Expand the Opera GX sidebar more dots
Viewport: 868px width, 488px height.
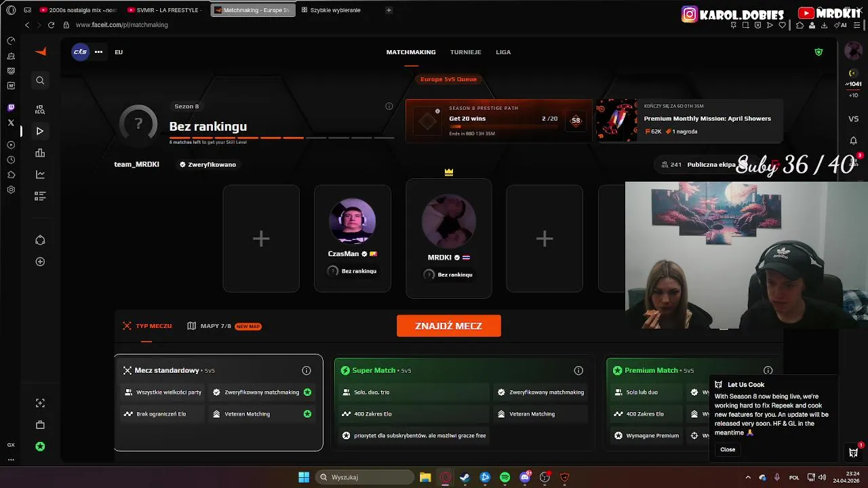(11, 460)
